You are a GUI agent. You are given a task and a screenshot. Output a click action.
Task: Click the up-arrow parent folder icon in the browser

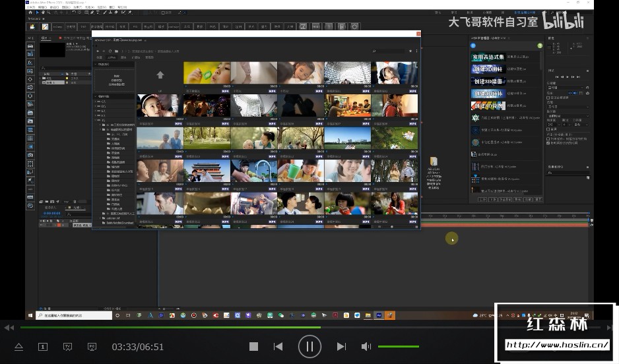pyautogui.click(x=160, y=75)
